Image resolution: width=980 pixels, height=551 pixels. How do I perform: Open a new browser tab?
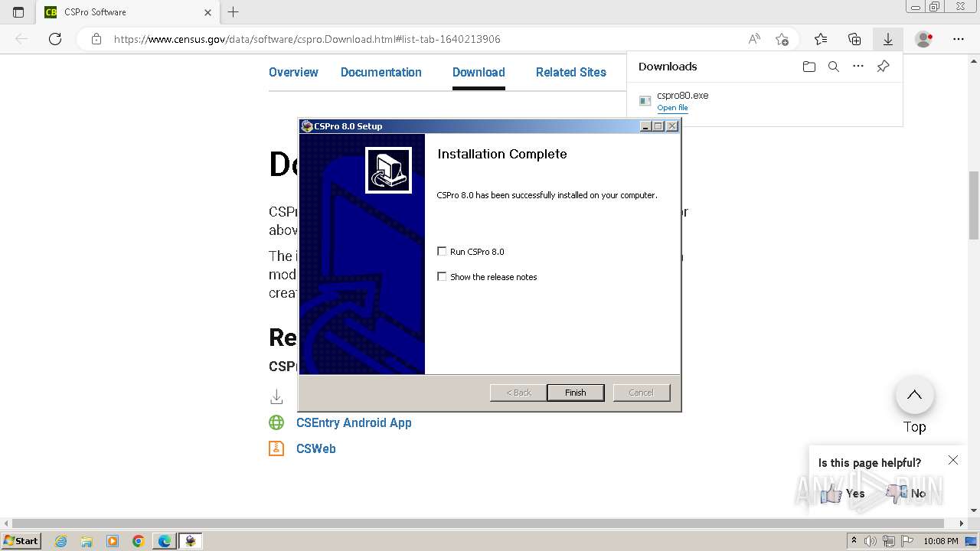[x=234, y=12]
